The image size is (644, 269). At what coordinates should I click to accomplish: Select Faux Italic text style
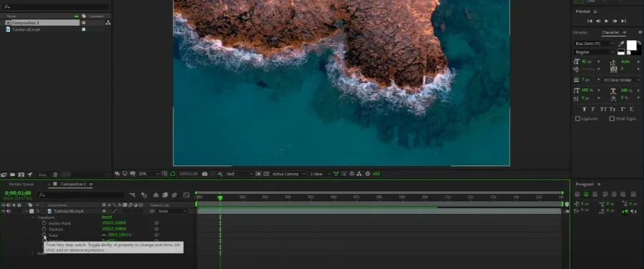pyautogui.click(x=592, y=109)
